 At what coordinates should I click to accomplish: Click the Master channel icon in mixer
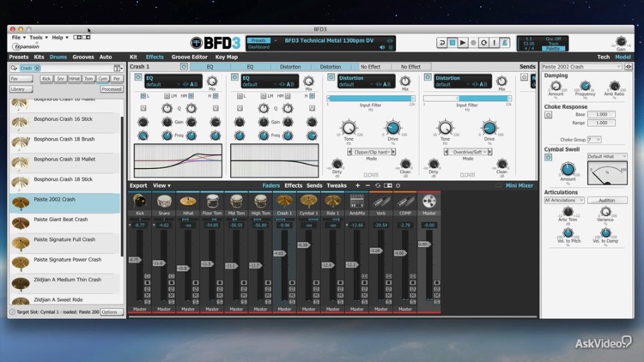[429, 202]
